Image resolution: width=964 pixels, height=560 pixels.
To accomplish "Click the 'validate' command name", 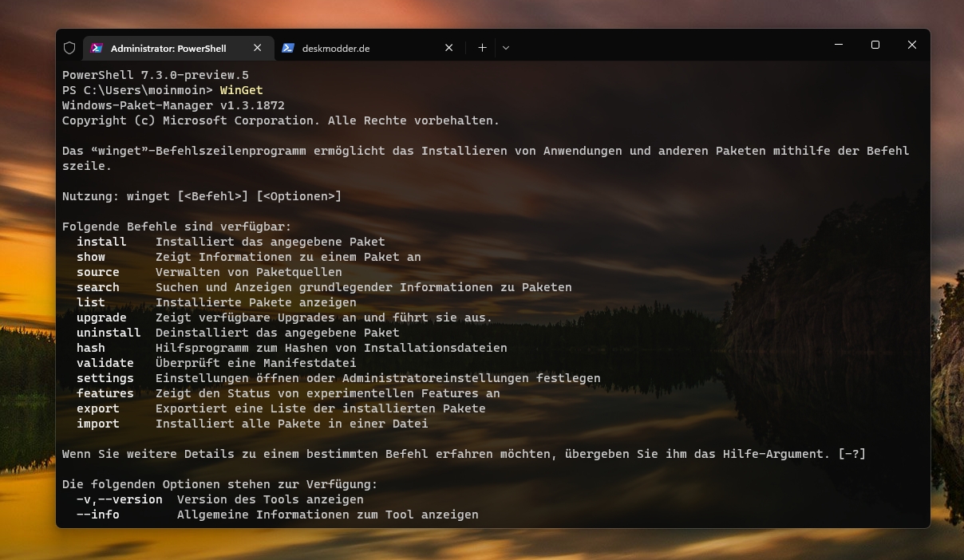I will 105,363.
